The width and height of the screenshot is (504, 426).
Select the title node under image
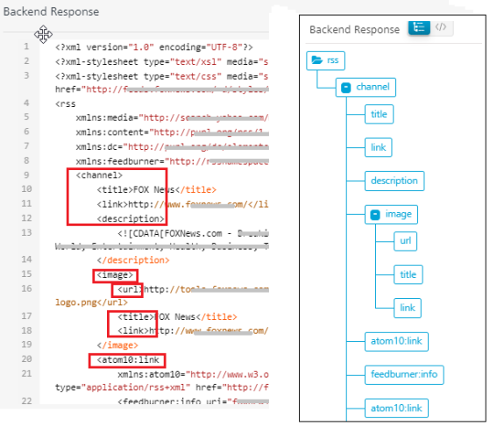(x=408, y=274)
